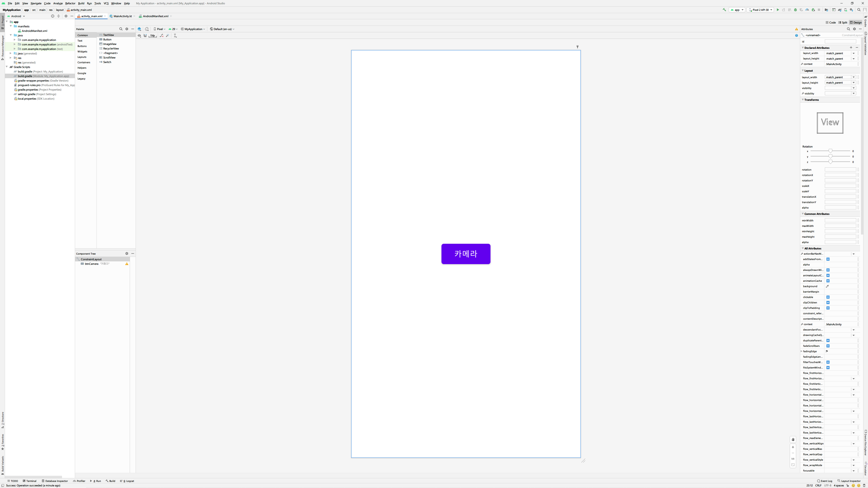Screen dimensions: 868x488
Task: Expand the res folder in project tree
Action: [11, 58]
